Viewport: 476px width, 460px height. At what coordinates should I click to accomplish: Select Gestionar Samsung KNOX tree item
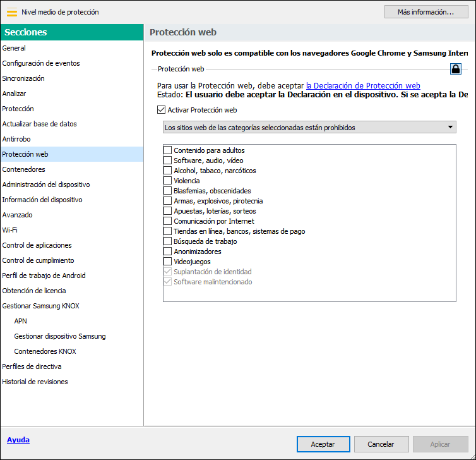coord(40,306)
